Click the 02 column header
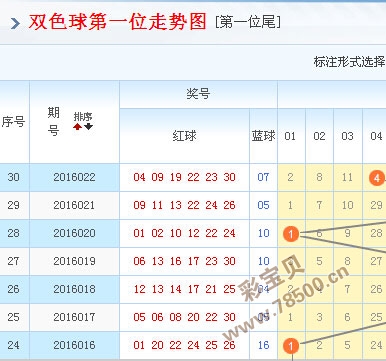The width and height of the screenshot is (386, 361). click(x=319, y=136)
